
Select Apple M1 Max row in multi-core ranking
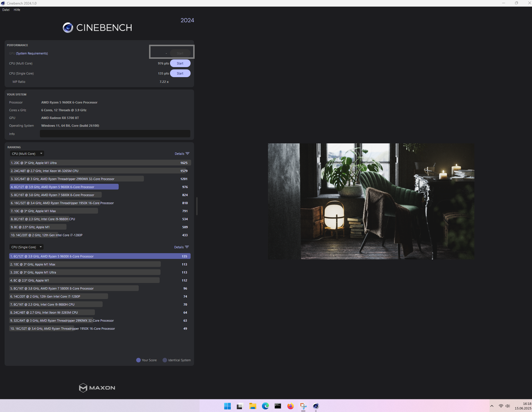(100, 211)
